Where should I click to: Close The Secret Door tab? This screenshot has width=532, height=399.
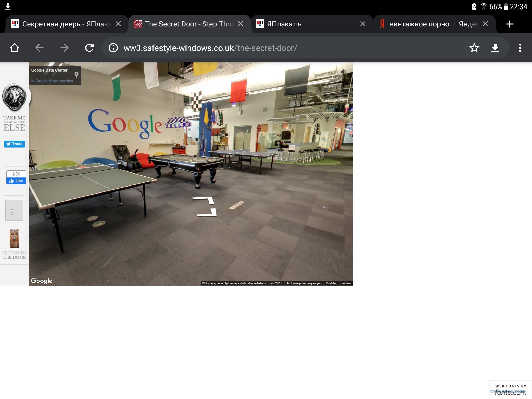241,24
